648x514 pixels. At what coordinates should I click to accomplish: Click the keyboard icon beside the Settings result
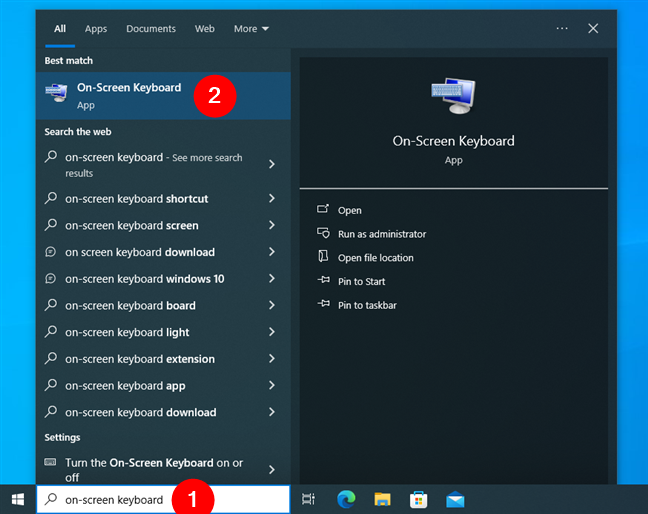(x=50, y=462)
